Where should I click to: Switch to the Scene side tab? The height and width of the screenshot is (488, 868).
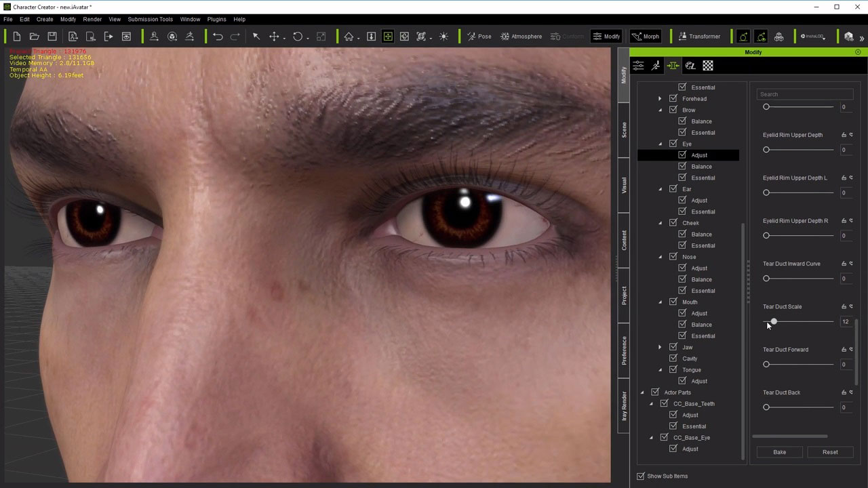pyautogui.click(x=625, y=130)
